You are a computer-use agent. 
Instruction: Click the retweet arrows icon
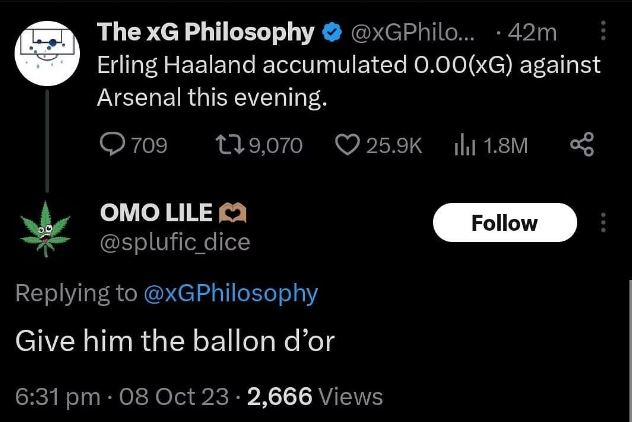(227, 146)
